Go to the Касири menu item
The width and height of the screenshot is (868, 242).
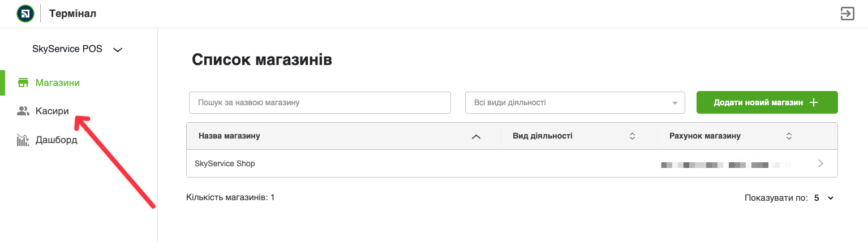click(52, 111)
